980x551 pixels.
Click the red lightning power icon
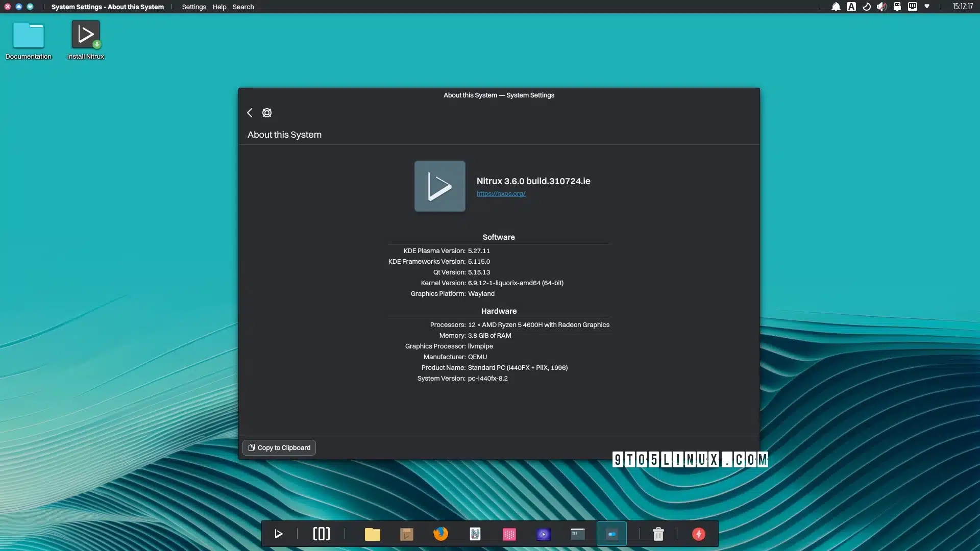tap(698, 534)
